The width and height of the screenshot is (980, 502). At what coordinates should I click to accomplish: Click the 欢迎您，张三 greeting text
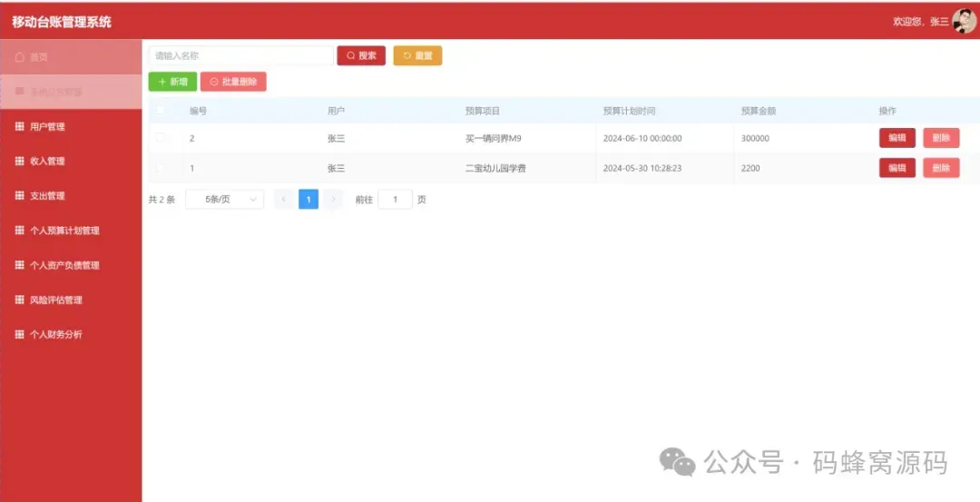(921, 22)
